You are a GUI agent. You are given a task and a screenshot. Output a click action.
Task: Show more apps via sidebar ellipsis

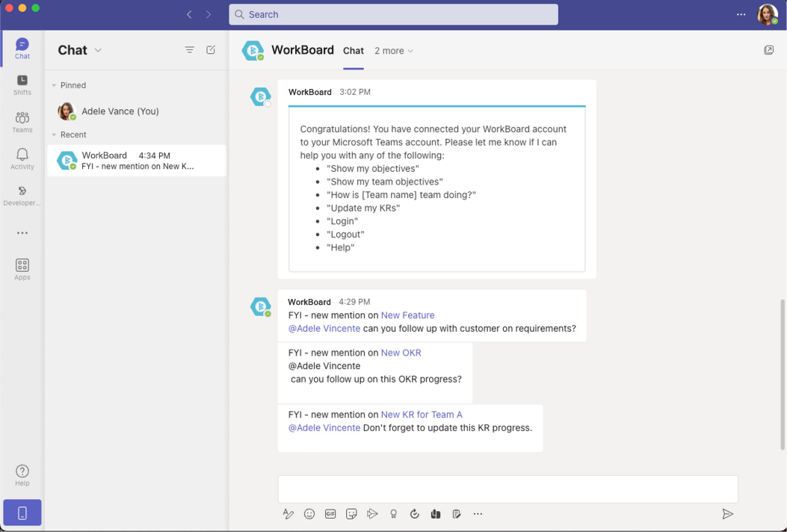pyautogui.click(x=22, y=233)
